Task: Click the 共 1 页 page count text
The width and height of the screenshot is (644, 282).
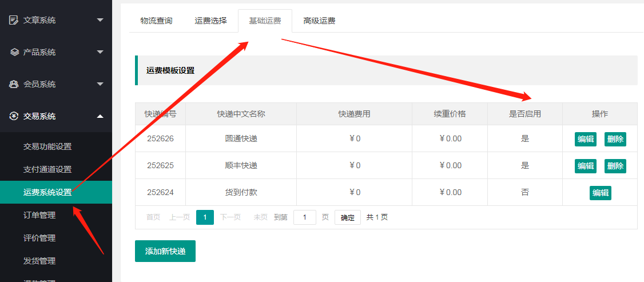Action: 377,217
